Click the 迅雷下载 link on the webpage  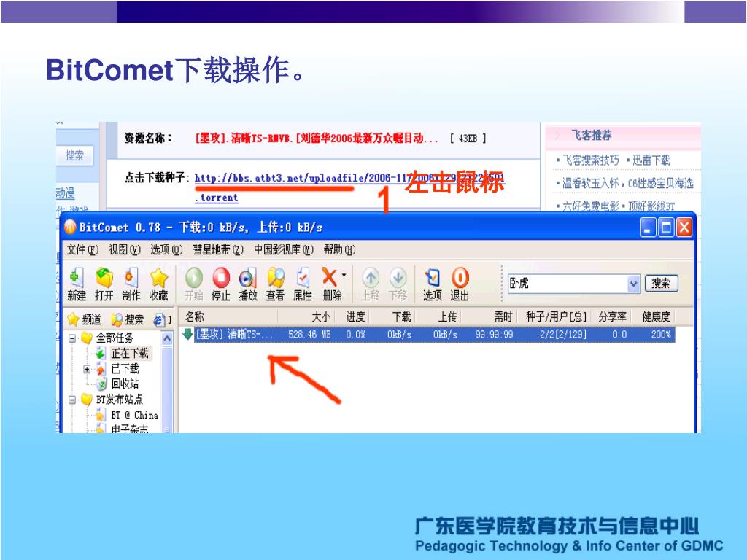(x=651, y=160)
